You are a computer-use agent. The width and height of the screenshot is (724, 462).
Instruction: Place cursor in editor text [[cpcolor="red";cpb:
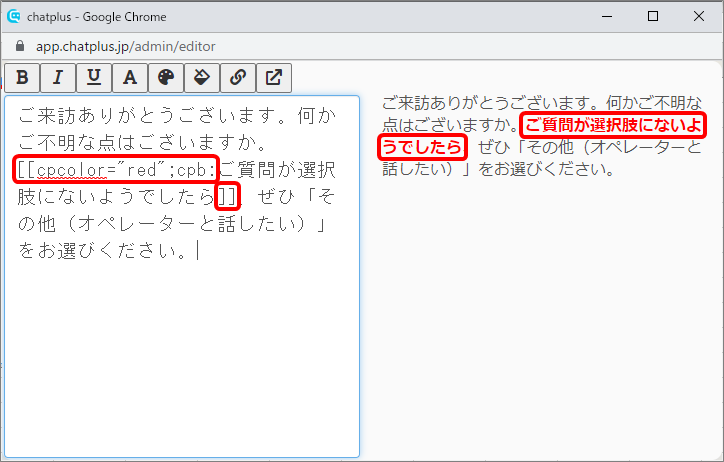tap(117, 170)
